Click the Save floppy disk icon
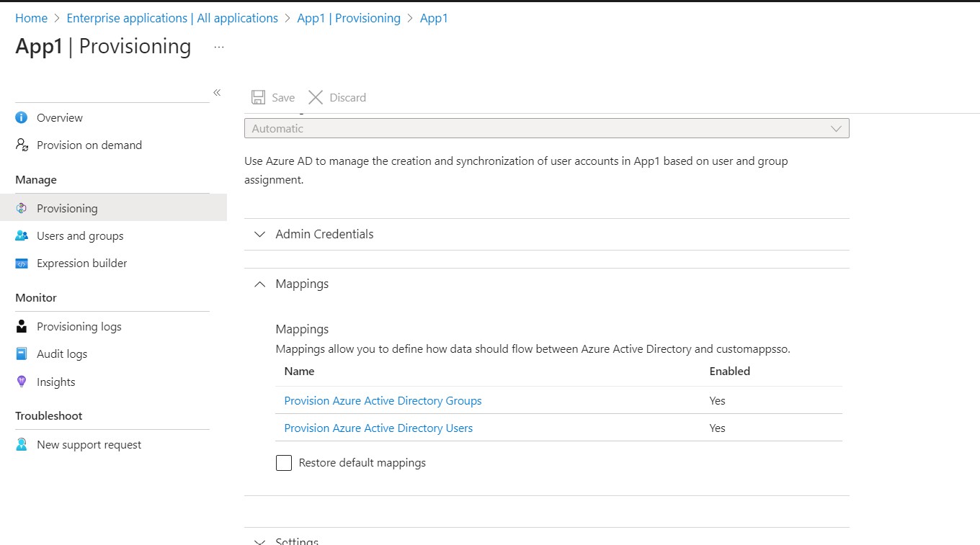Viewport: 980px width, 545px height. [258, 97]
